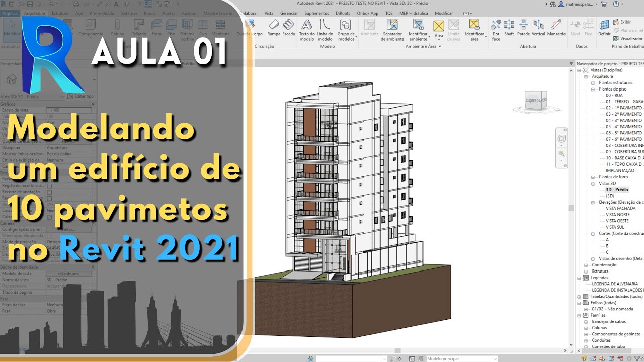Image resolution: width=644 pixels, height=362 pixels.
Task: Click the Identificar área icon
Action: [x=474, y=24]
